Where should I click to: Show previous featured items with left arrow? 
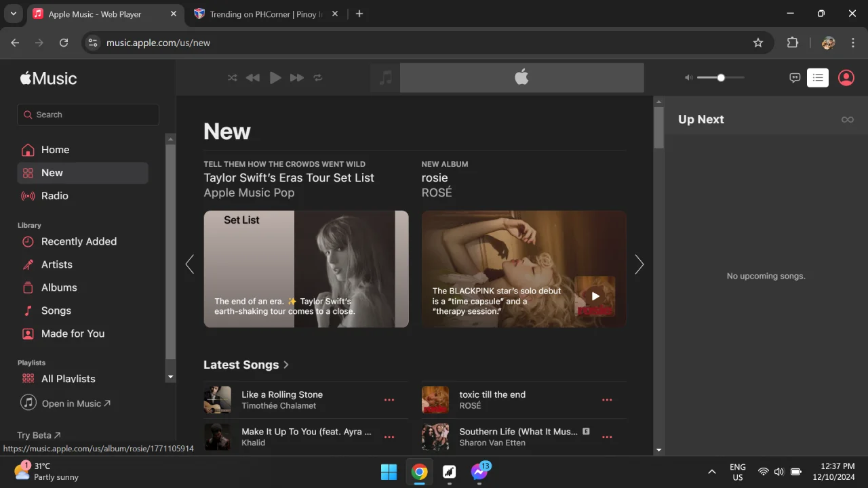190,264
